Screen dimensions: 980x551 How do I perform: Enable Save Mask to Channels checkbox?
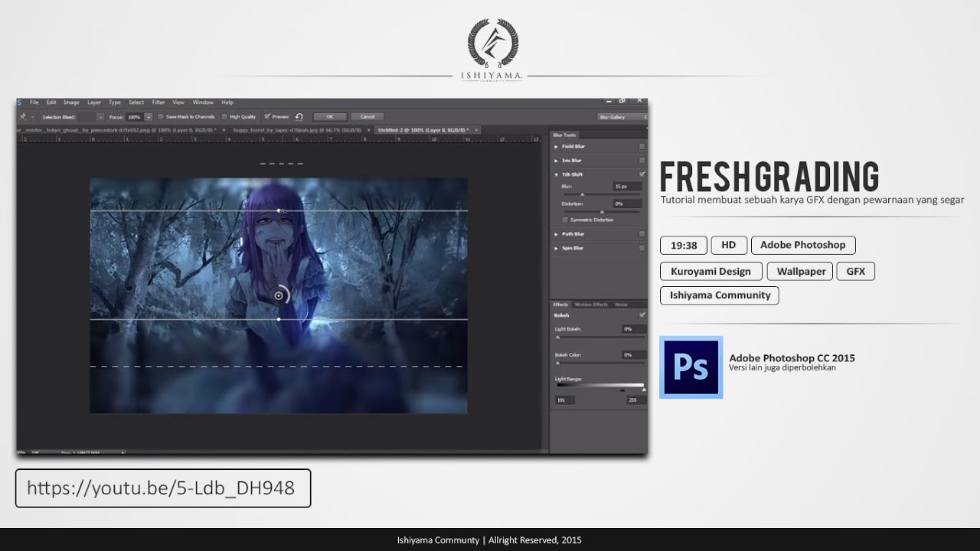coord(161,116)
